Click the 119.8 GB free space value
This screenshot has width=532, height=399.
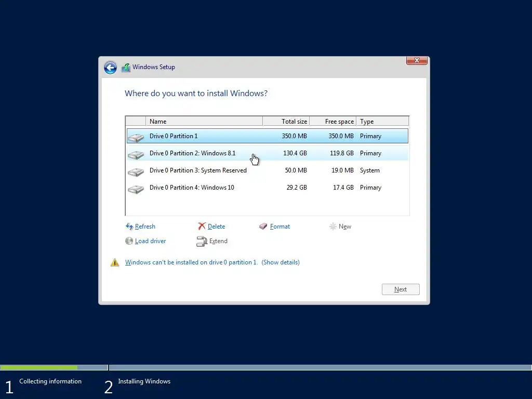[342, 153]
